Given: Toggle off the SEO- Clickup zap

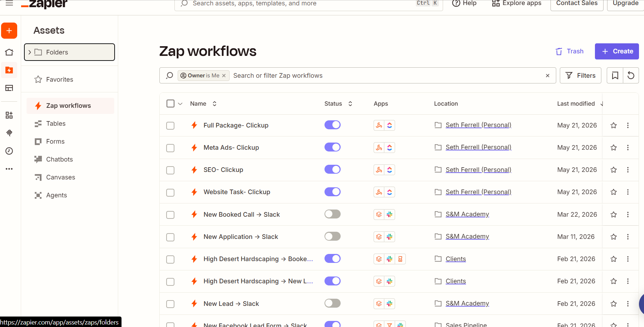Looking at the screenshot, I should click(x=332, y=169).
